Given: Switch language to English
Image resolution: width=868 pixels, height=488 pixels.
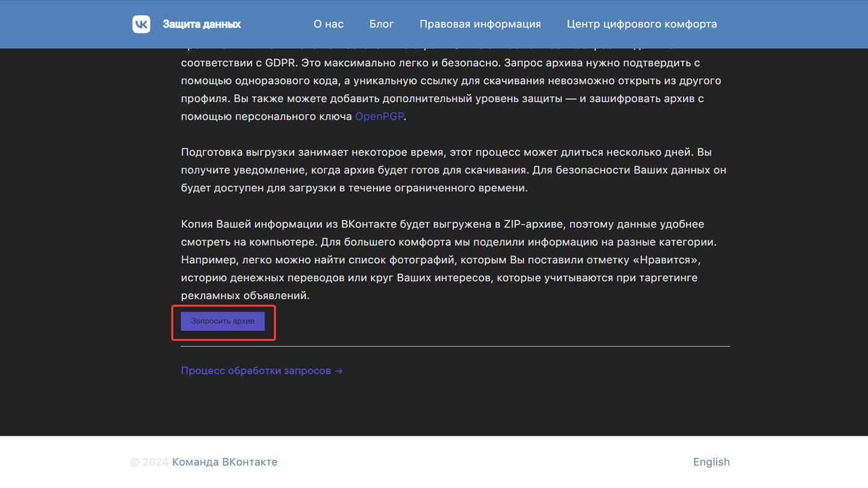Looking at the screenshot, I should point(711,462).
